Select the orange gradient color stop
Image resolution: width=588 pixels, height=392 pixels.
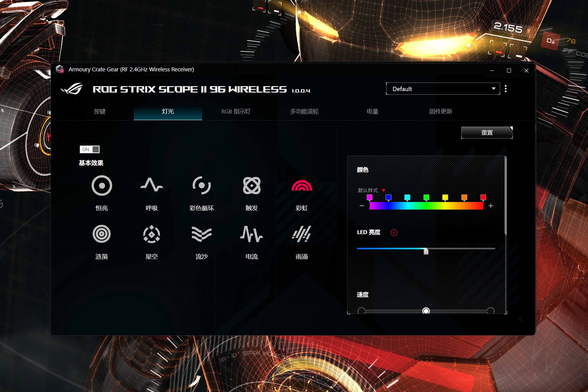pyautogui.click(x=464, y=198)
